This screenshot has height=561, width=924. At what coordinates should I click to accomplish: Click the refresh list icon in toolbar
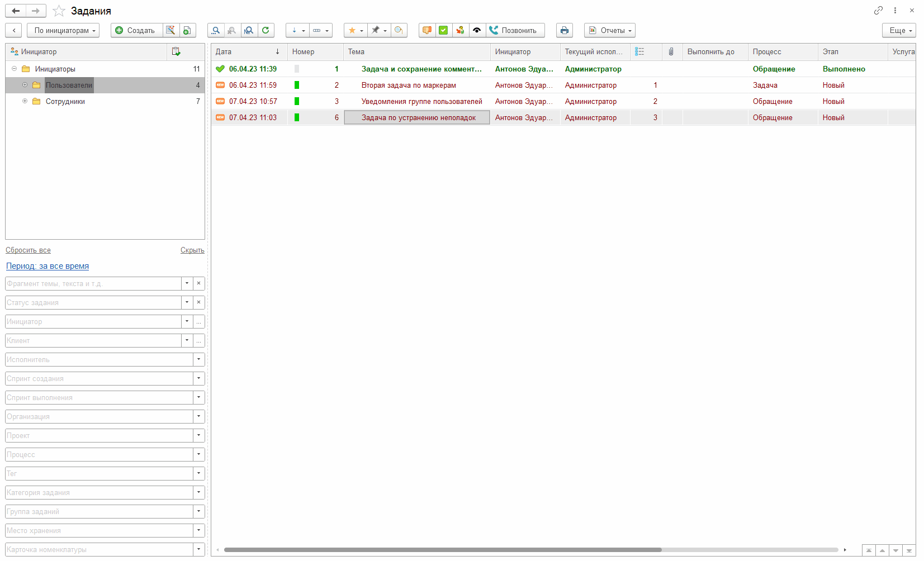(266, 30)
